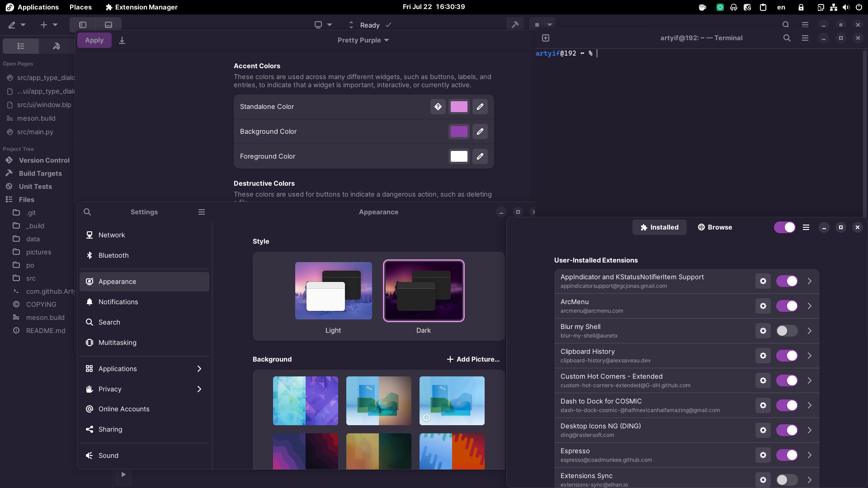Select Notifications in Settings sidebar
This screenshot has height=488, width=868.
pos(144,302)
